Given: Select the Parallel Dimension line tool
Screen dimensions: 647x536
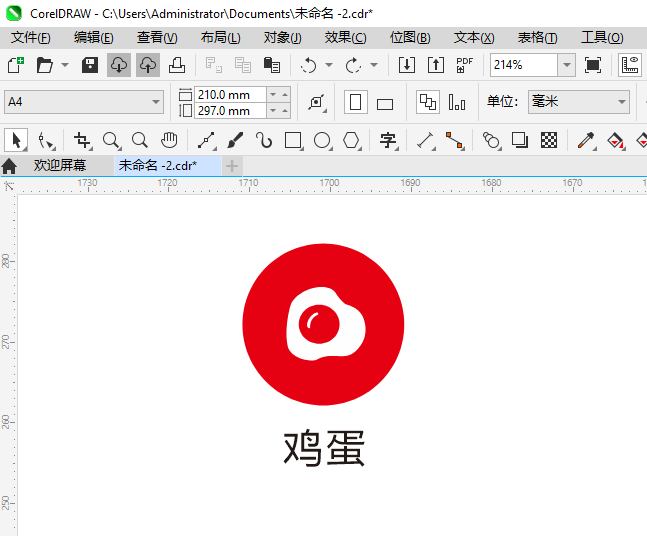Looking at the screenshot, I should point(425,141).
